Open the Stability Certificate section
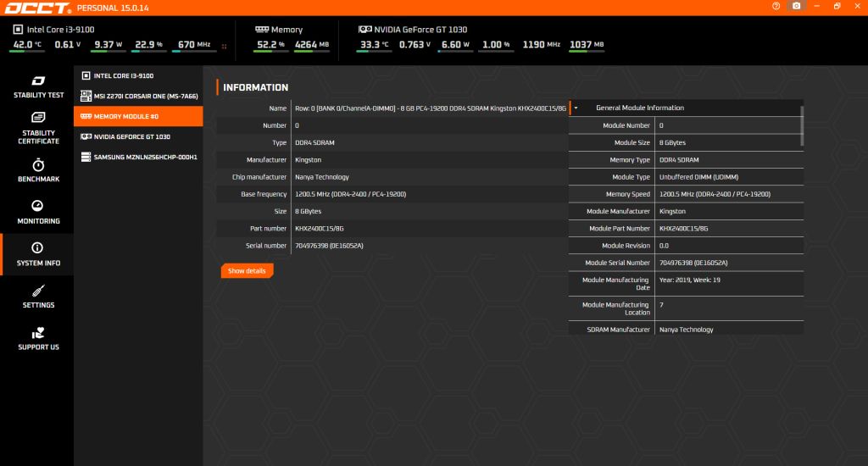The width and height of the screenshot is (868, 466). (x=38, y=129)
